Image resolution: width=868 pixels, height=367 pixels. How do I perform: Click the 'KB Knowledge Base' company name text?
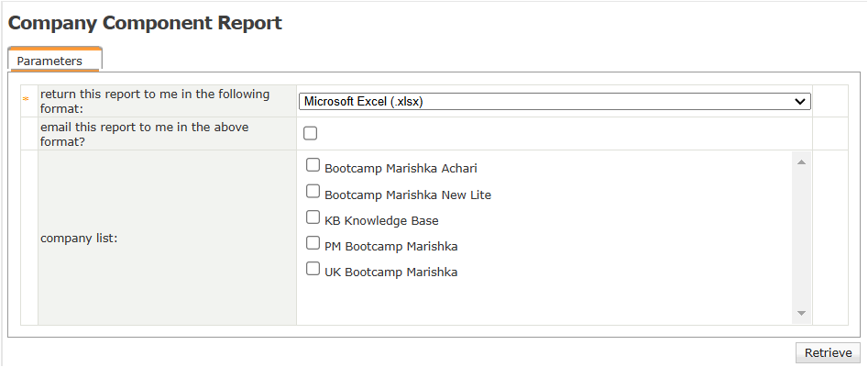click(x=381, y=221)
